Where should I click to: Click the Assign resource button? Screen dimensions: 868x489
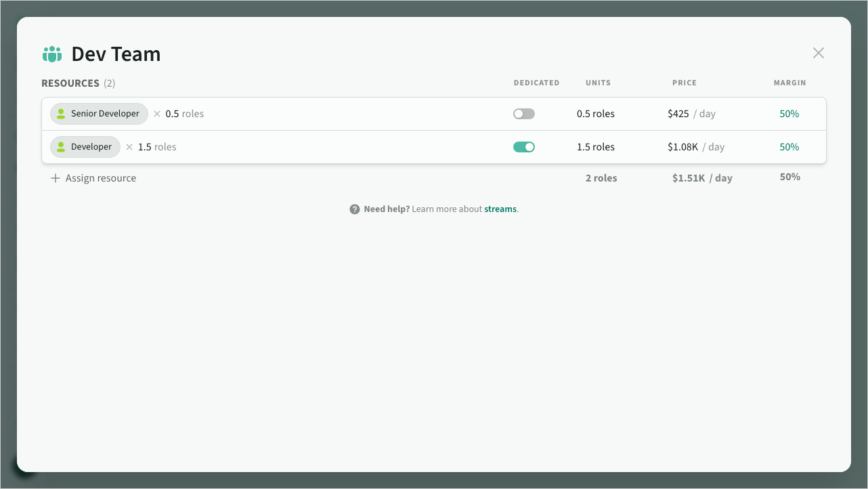point(100,178)
